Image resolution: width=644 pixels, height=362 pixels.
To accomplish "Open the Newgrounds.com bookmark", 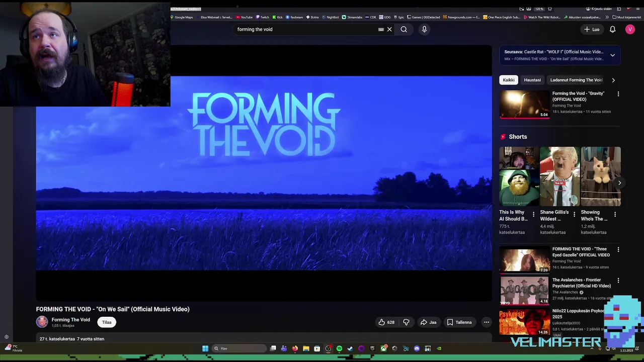I will (461, 17).
